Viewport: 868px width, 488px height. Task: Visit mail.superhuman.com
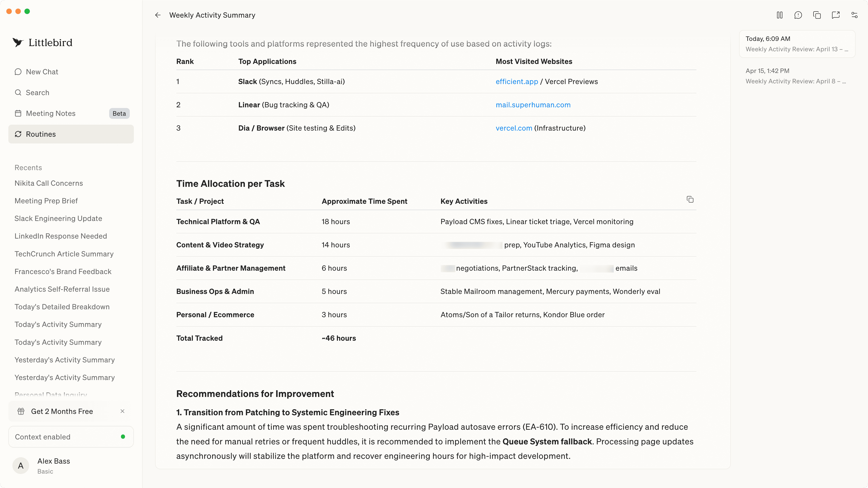(x=533, y=105)
